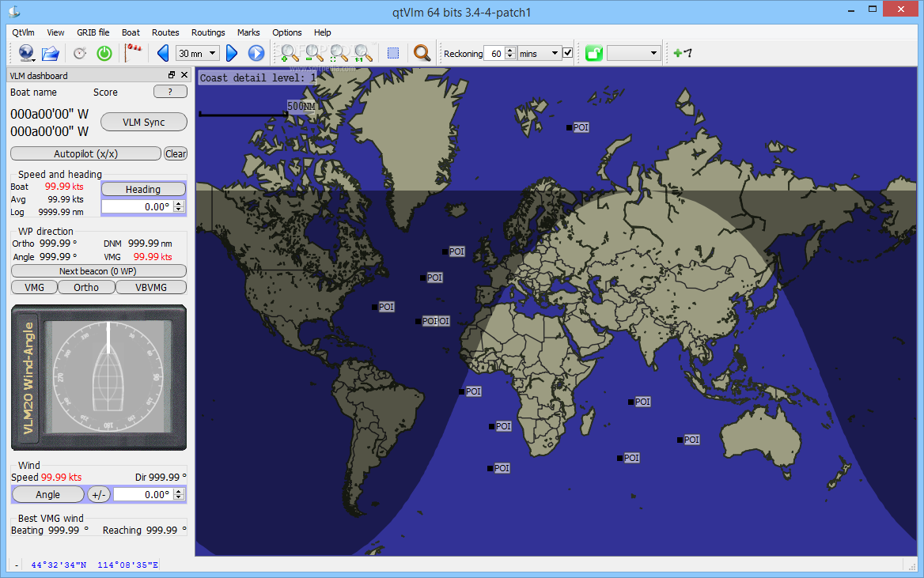
Task: Click the Ortho button
Action: (86, 288)
